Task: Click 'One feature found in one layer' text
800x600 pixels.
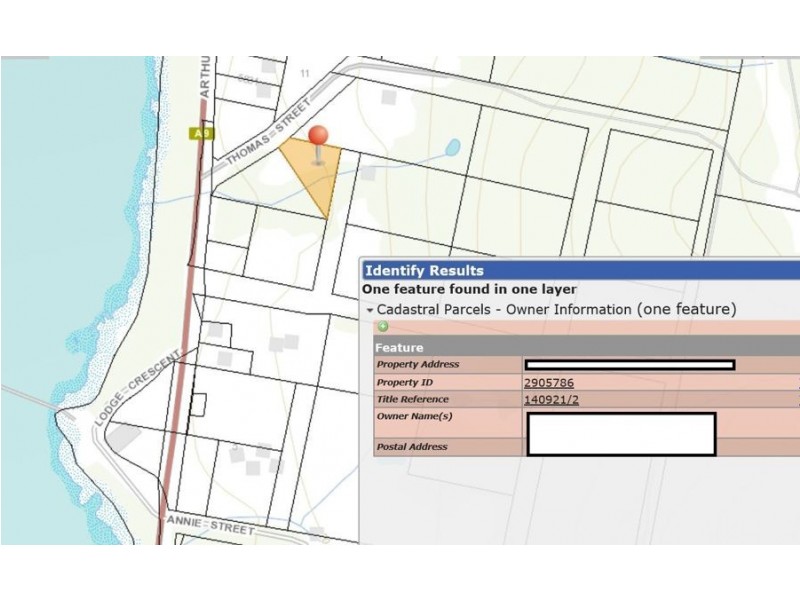Action: click(x=469, y=289)
